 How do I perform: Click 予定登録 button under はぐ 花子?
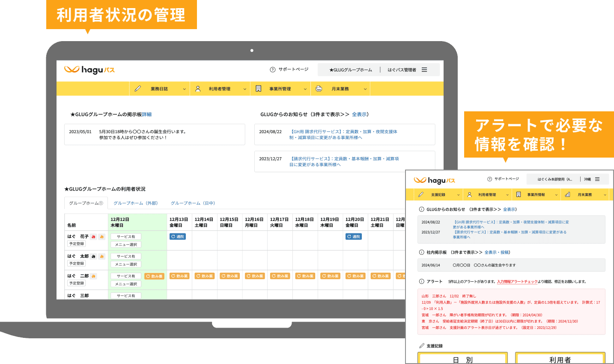[x=77, y=244]
